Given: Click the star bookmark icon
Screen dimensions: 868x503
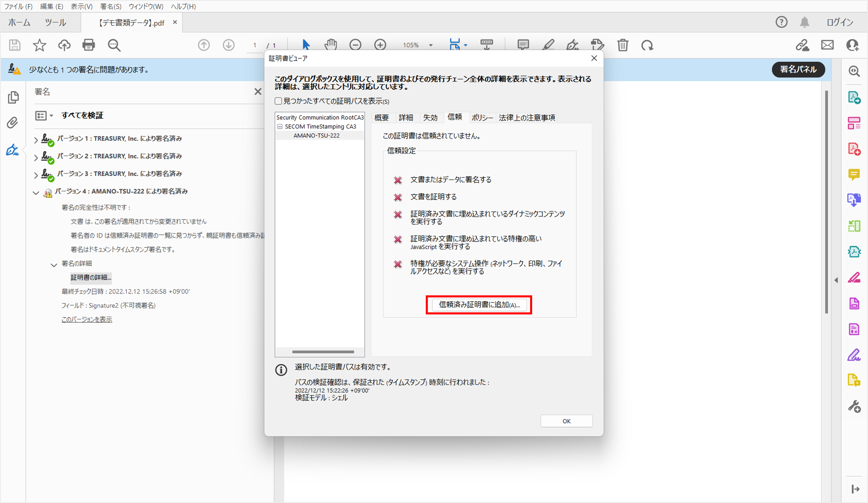Looking at the screenshot, I should pyautogui.click(x=39, y=45).
